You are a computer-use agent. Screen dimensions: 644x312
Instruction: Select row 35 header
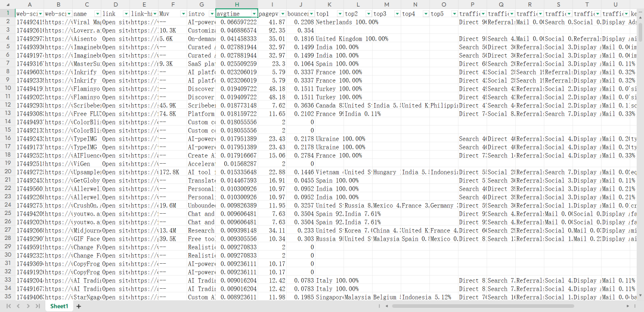[x=7, y=297]
